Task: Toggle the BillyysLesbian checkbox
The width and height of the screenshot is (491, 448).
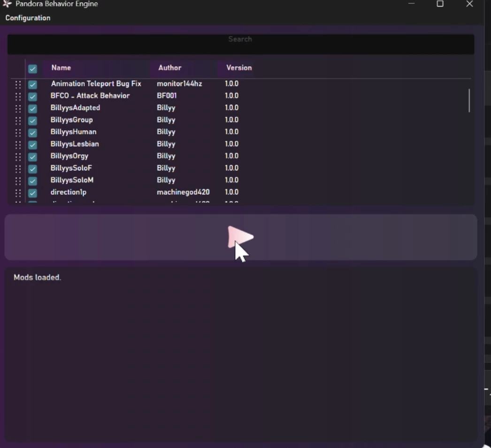Action: pos(32,145)
